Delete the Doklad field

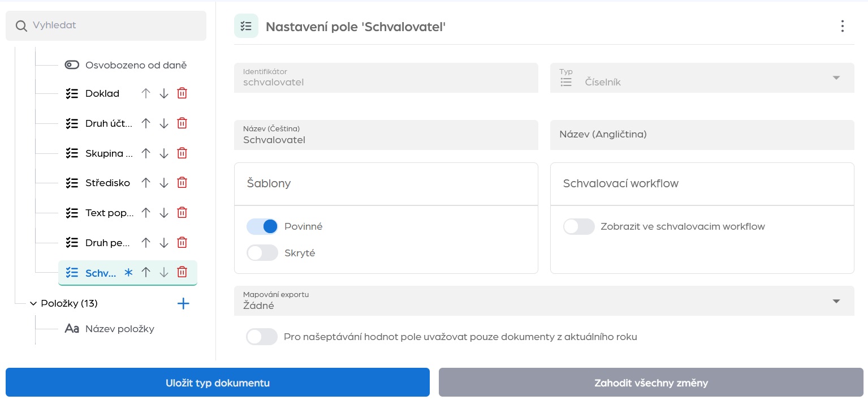[x=182, y=93]
